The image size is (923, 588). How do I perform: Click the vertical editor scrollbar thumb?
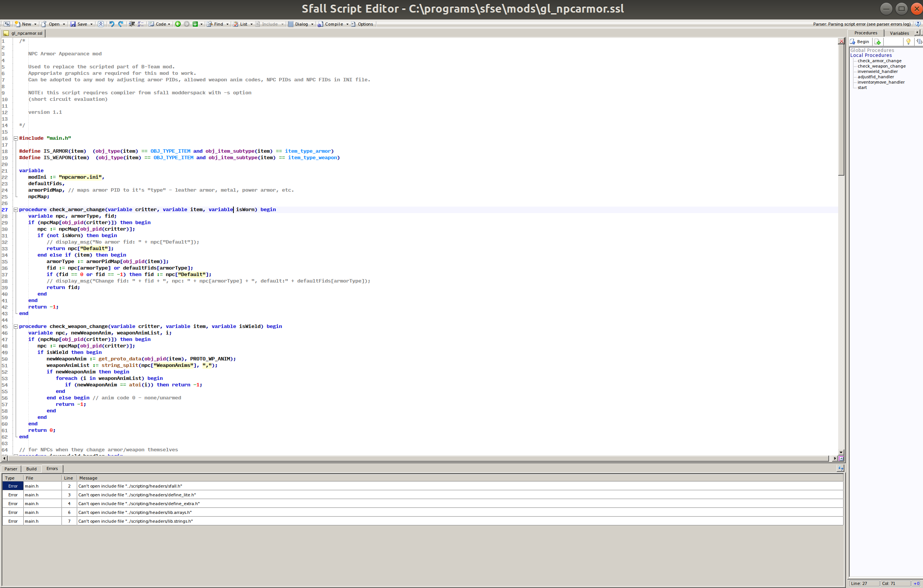tap(841, 110)
